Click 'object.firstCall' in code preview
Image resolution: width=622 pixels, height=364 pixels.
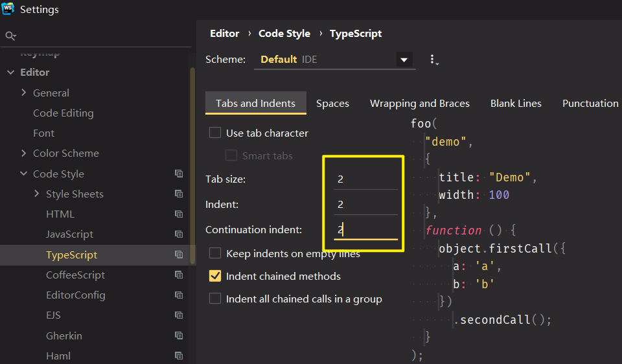[x=495, y=249]
